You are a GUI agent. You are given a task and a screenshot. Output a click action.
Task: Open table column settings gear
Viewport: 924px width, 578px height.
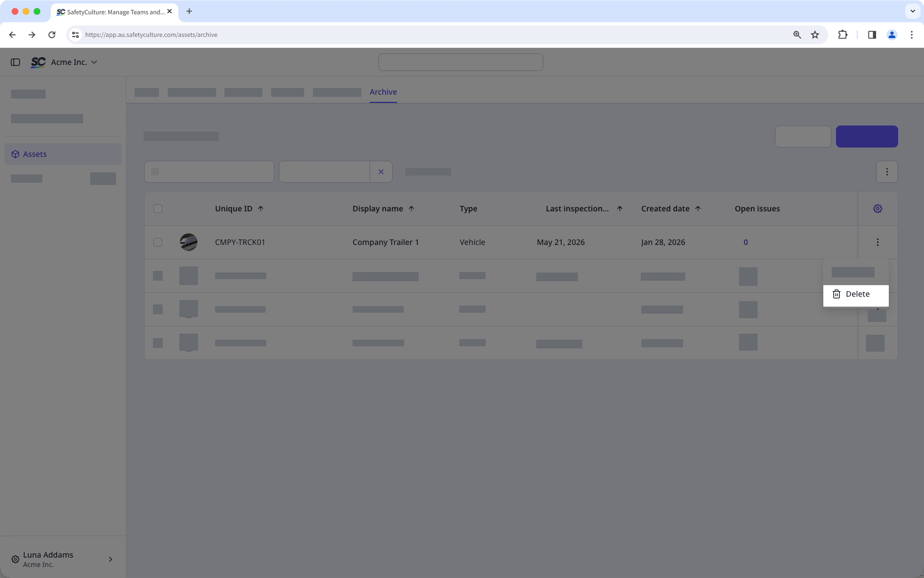(878, 209)
